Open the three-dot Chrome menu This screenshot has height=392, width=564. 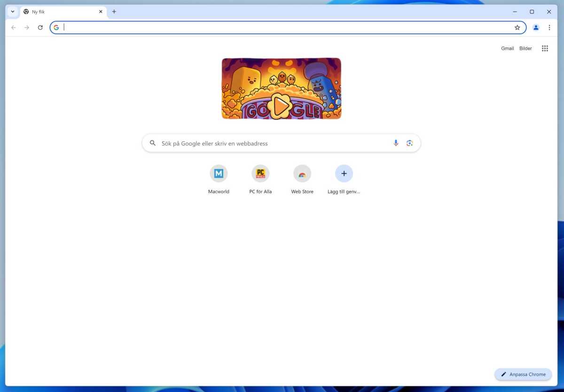point(549,28)
